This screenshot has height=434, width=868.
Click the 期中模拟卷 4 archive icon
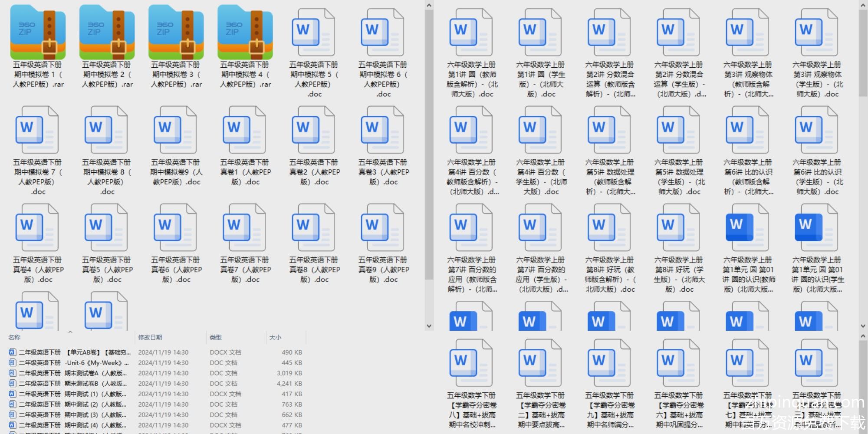(245, 32)
